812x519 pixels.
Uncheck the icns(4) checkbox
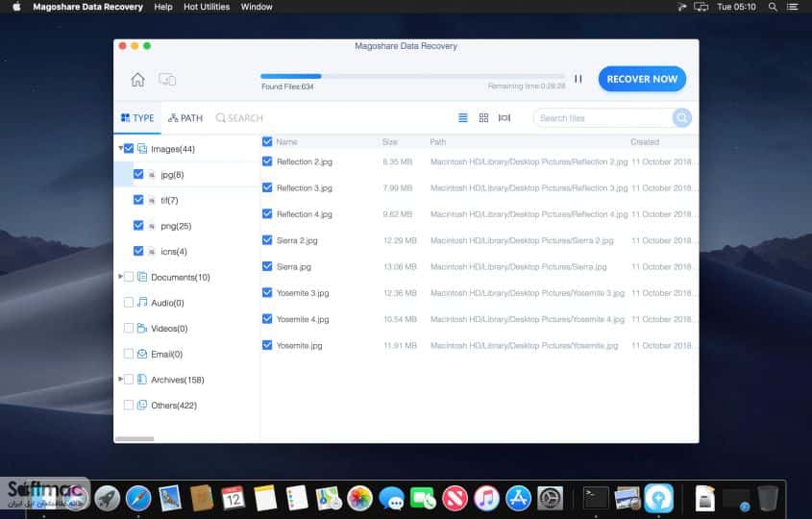138,251
